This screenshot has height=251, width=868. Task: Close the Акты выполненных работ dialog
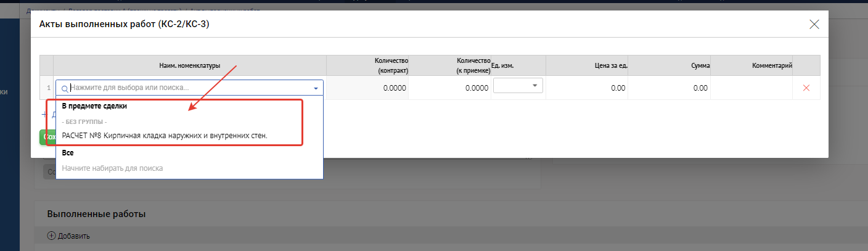pos(814,25)
